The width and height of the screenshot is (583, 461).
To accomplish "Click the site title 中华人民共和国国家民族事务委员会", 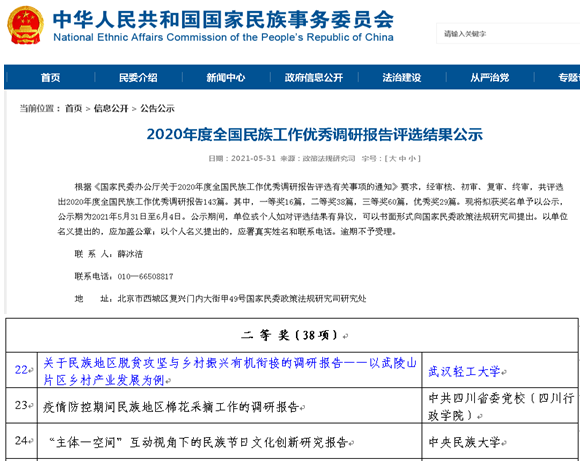I will (223, 20).
